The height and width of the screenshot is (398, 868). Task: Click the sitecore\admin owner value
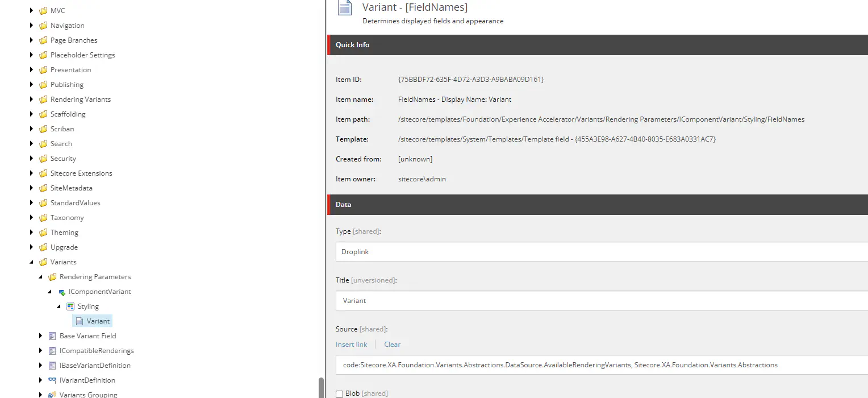pyautogui.click(x=422, y=179)
